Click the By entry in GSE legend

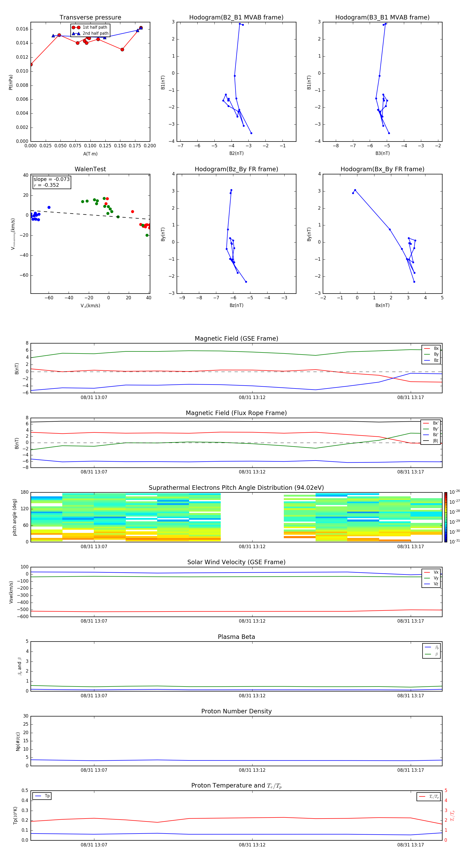pos(431,355)
